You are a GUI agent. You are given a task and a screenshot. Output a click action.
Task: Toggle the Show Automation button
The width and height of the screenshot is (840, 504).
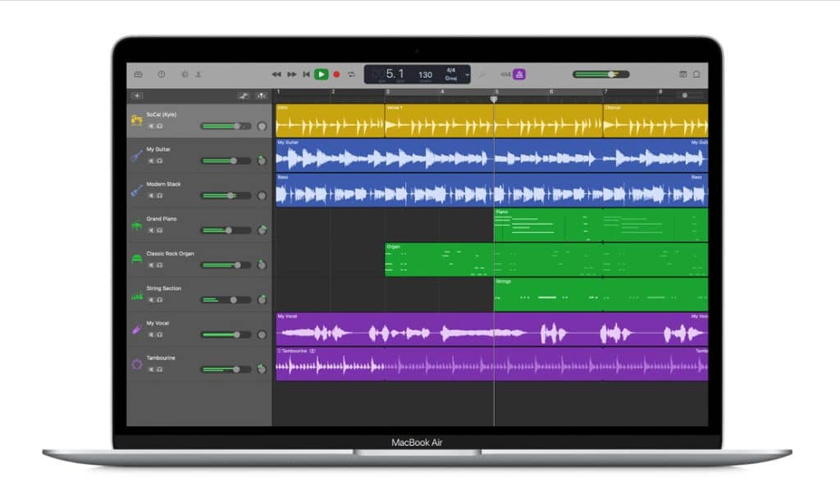pos(244,96)
